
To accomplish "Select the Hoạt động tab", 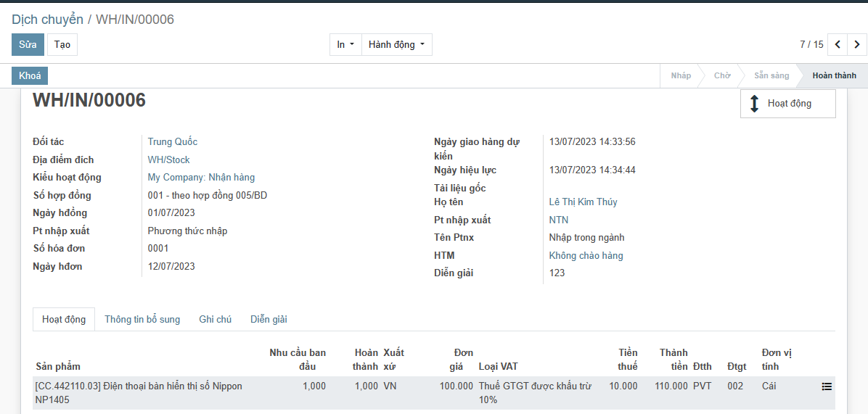I will coord(64,320).
